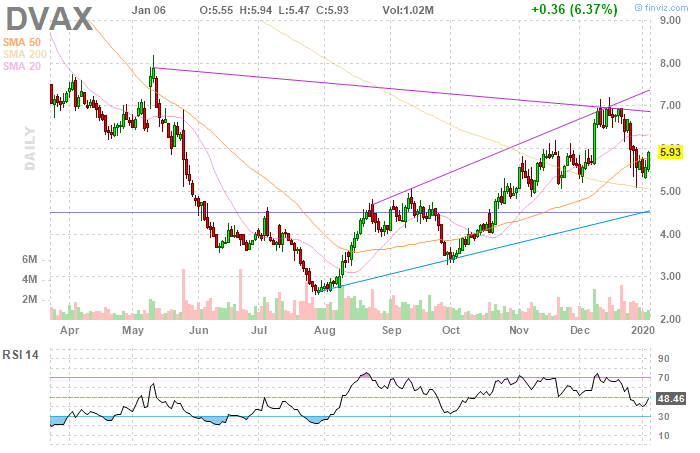Click the RSI 70 level label

pyautogui.click(x=664, y=378)
